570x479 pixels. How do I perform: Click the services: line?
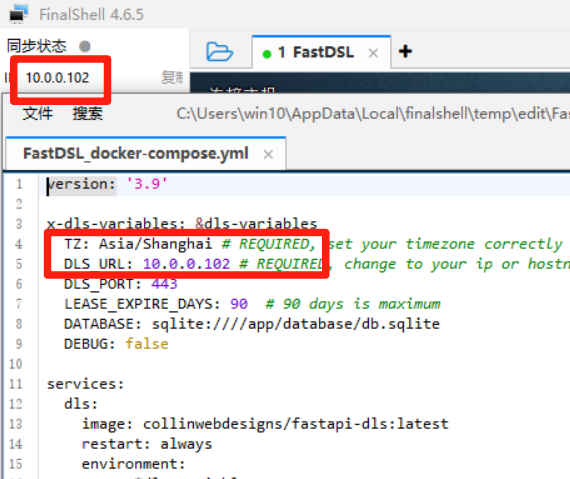click(86, 384)
